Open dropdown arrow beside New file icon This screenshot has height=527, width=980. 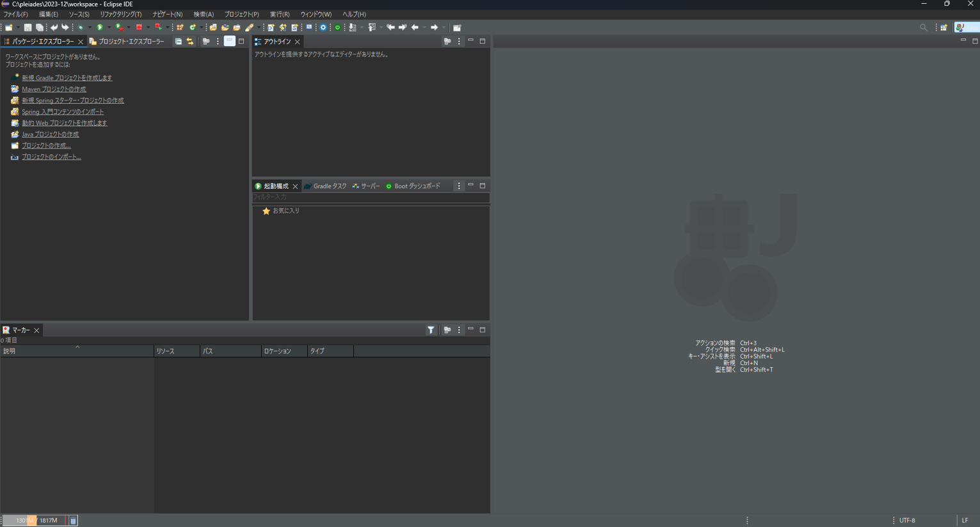(x=17, y=28)
